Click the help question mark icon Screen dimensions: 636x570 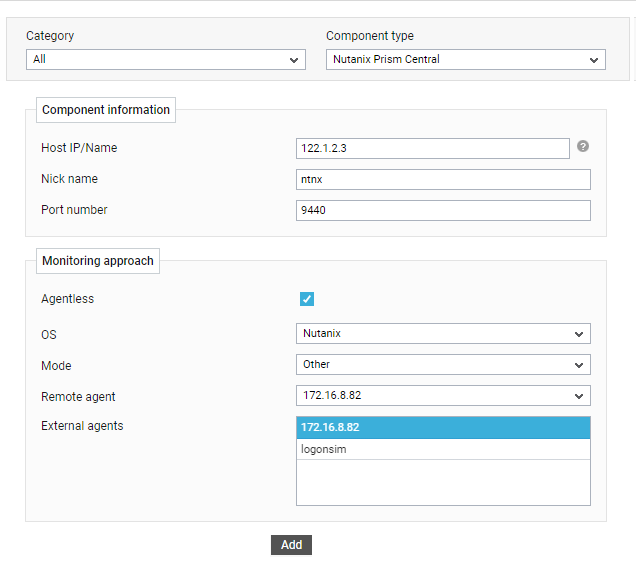click(x=583, y=146)
